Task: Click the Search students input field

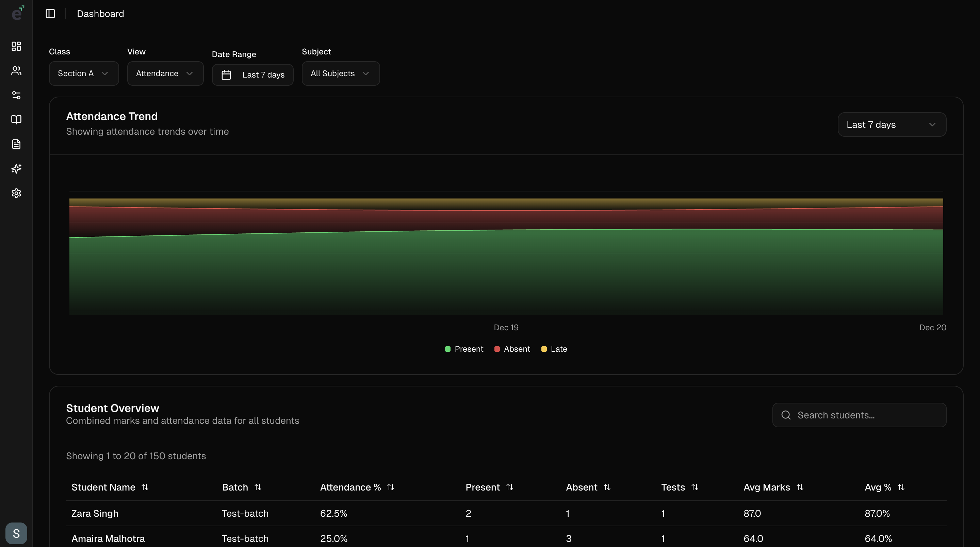Action: [x=859, y=415]
